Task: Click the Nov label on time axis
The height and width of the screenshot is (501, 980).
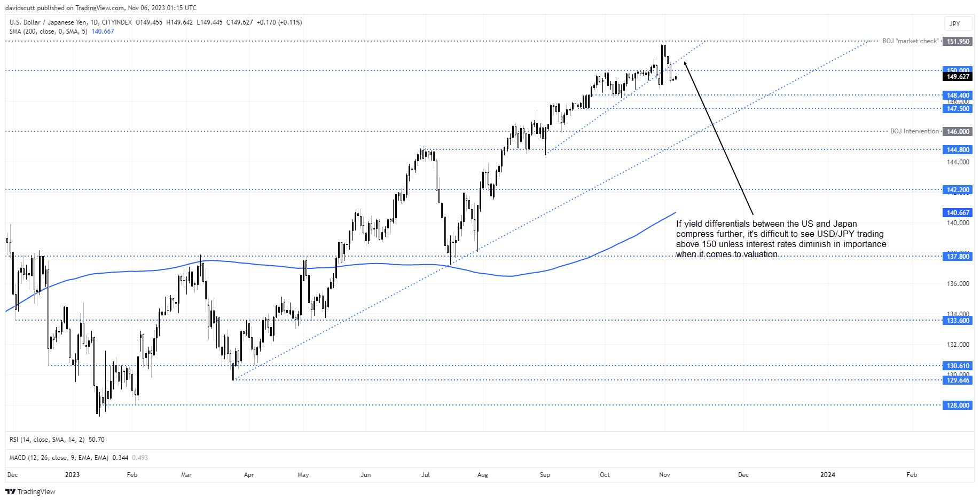Action: [x=664, y=475]
